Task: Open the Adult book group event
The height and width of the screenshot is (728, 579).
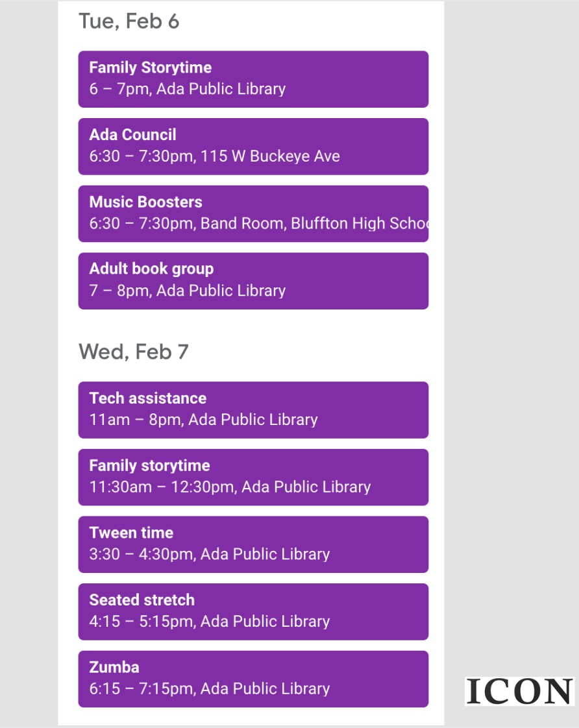Action: [x=253, y=281]
